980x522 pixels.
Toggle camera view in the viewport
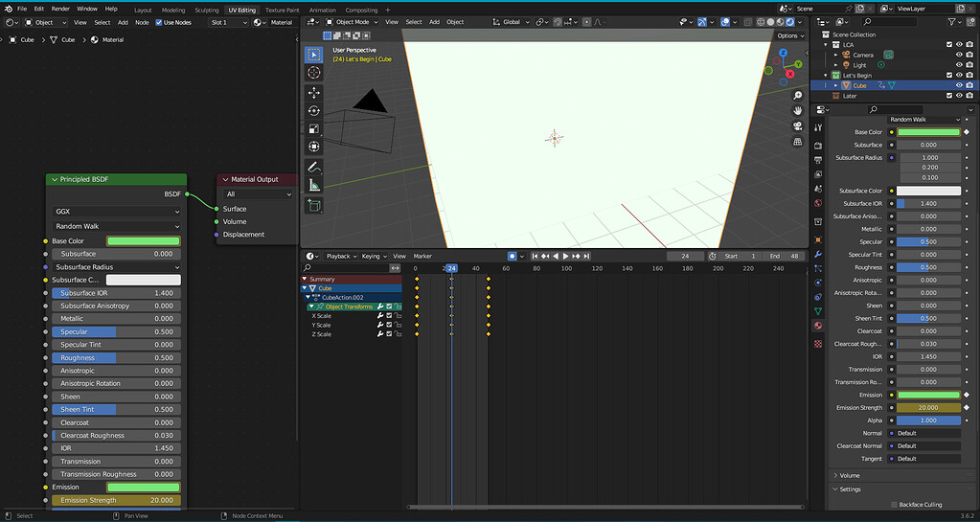tap(797, 126)
